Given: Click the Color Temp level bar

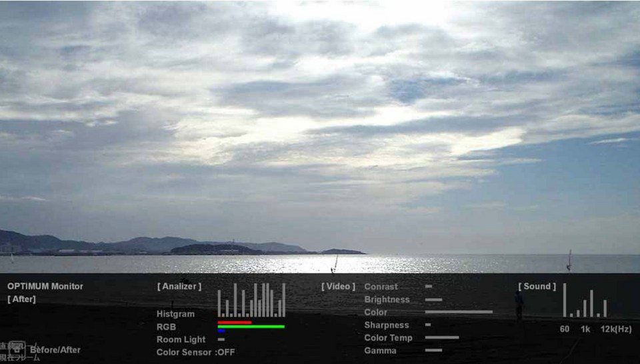Looking at the screenshot, I should tap(441, 337).
